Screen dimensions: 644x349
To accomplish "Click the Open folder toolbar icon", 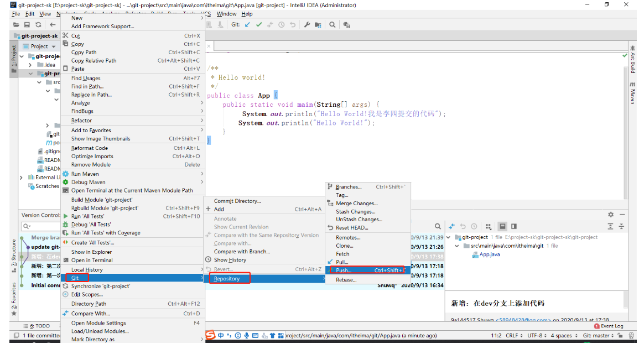I will (16, 25).
